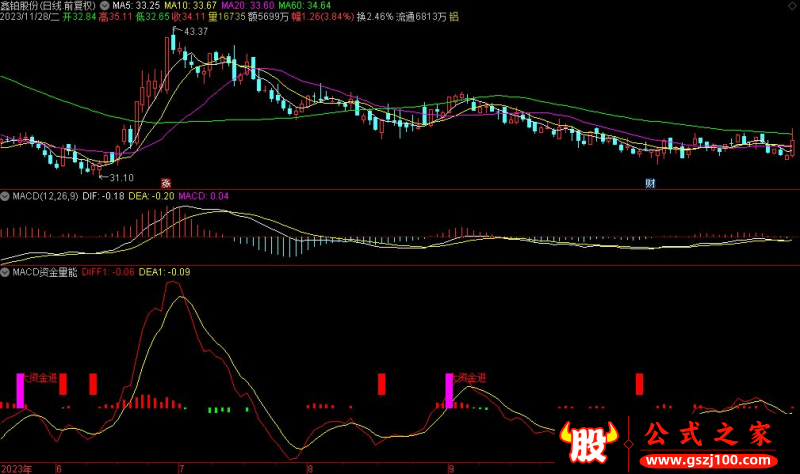Click the round icon before MACD(12,26,9)
The image size is (800, 474).
point(4,196)
